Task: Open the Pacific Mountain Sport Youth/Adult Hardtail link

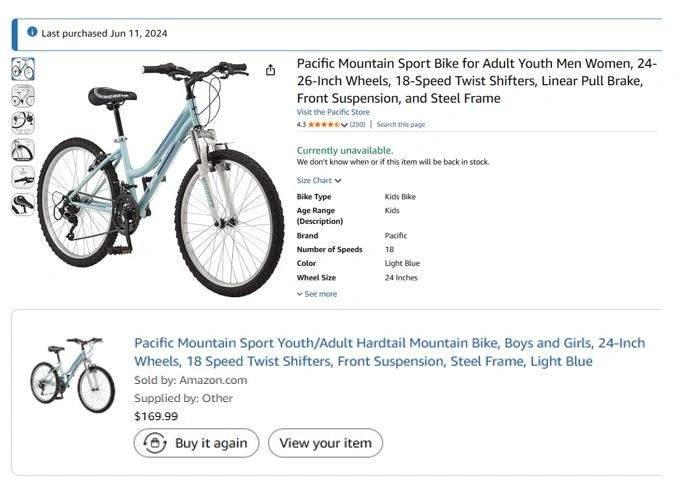Action: pos(389,352)
